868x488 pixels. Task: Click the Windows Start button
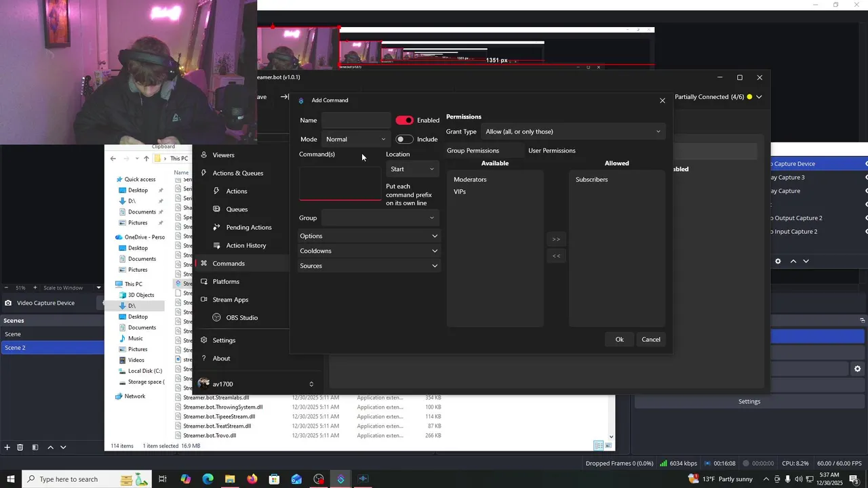[11, 479]
